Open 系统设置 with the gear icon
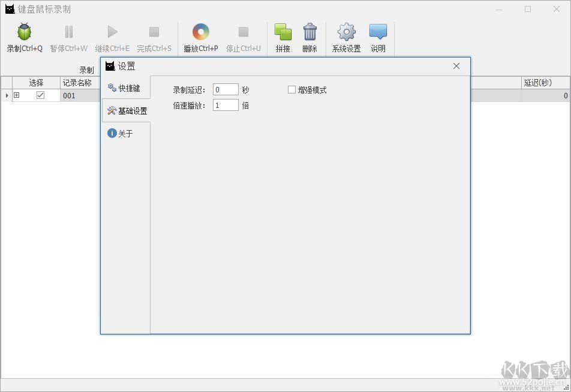The height and width of the screenshot is (392, 571). [345, 32]
